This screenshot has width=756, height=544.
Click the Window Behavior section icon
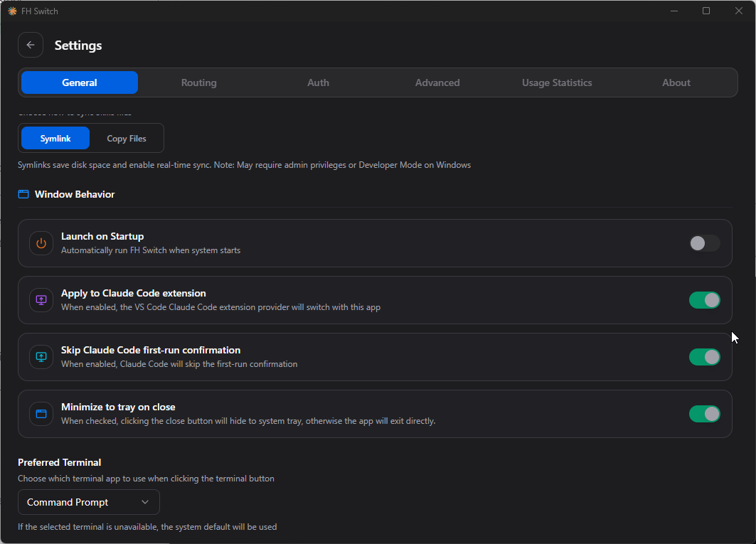(x=23, y=194)
